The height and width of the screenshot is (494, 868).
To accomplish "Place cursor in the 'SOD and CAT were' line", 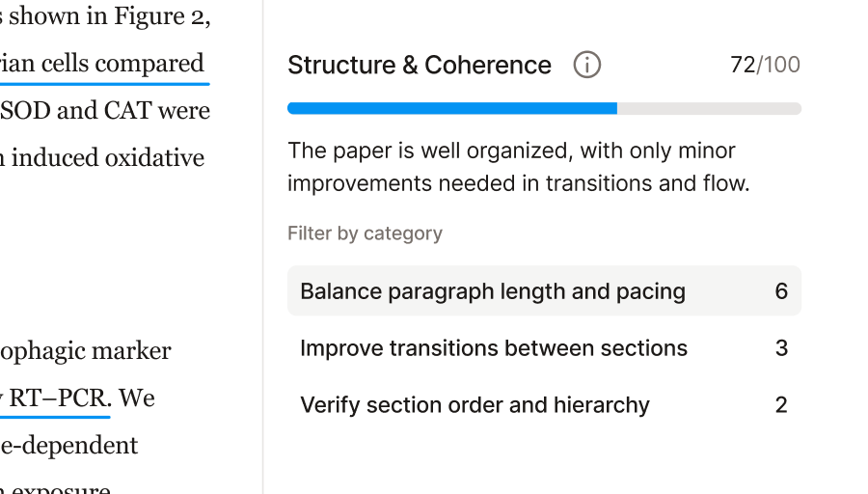I will pos(105,111).
